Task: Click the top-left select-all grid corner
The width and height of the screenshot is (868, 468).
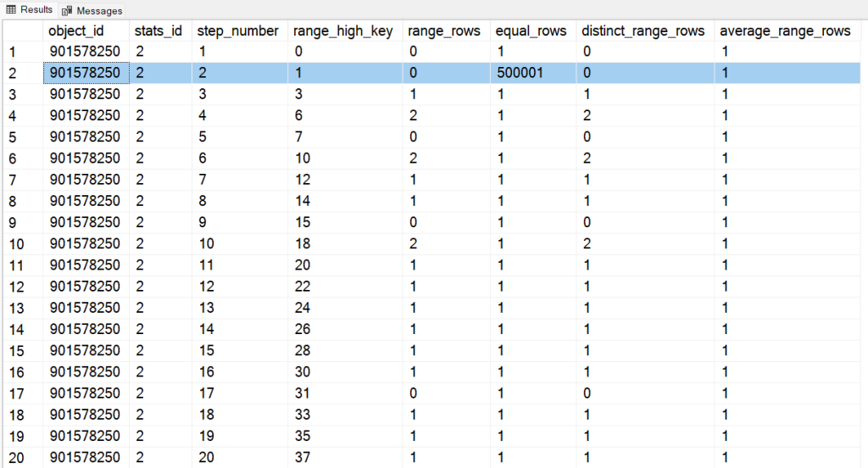Action: (21, 31)
